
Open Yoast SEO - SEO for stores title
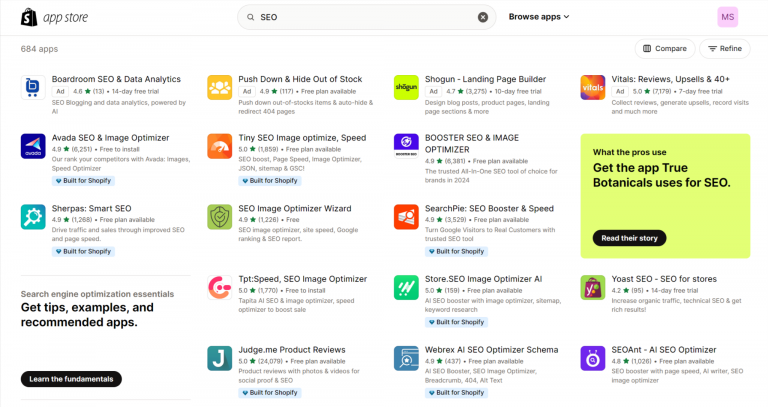[x=664, y=279]
